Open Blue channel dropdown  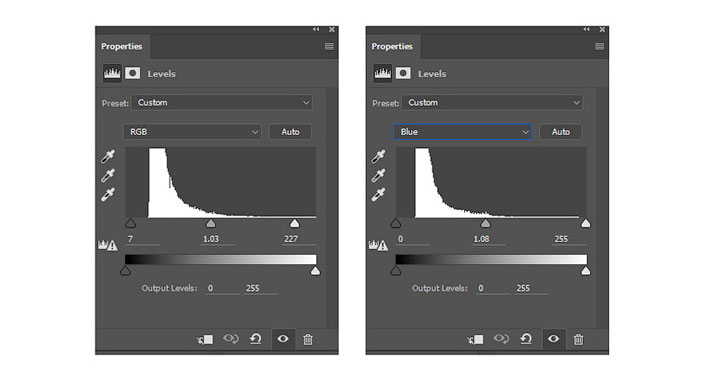coord(463,132)
